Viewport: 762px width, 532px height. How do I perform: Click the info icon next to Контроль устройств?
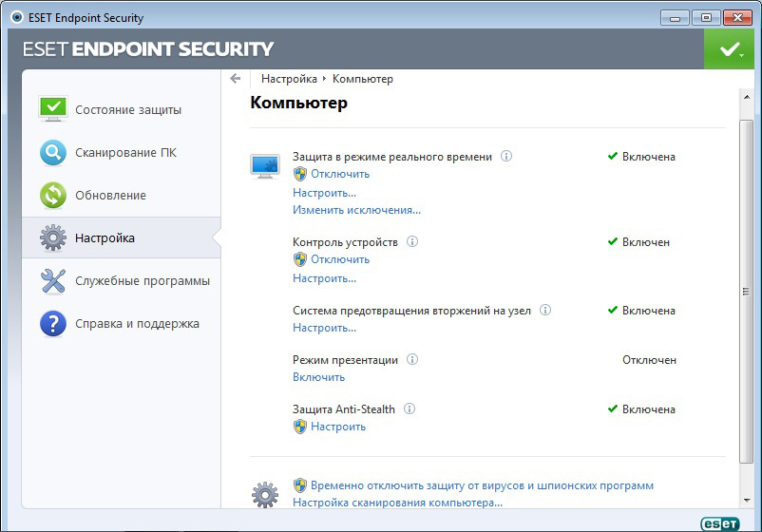(412, 241)
